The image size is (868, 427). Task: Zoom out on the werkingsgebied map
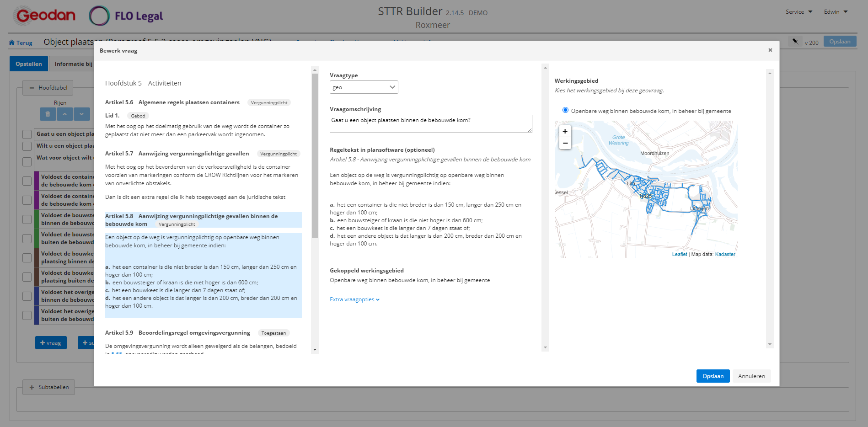click(x=565, y=143)
